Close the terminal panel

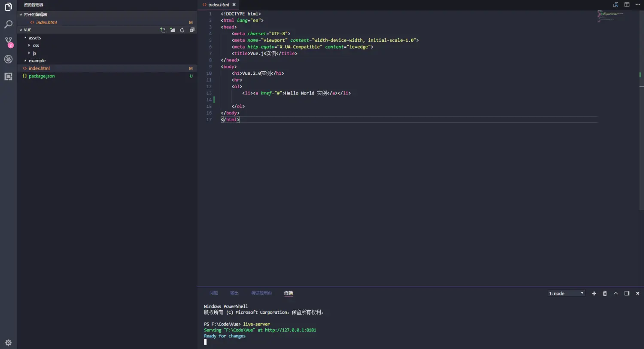tap(638, 293)
